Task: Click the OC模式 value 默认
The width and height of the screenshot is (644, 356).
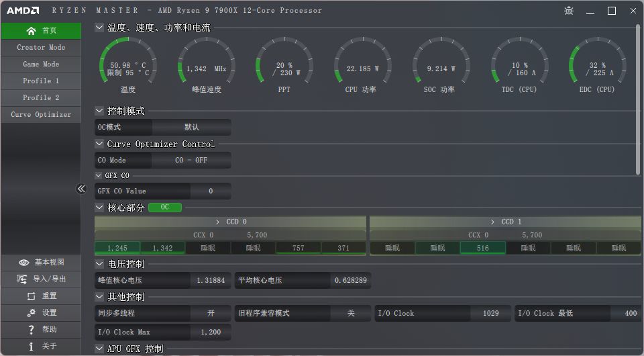Action: (191, 128)
